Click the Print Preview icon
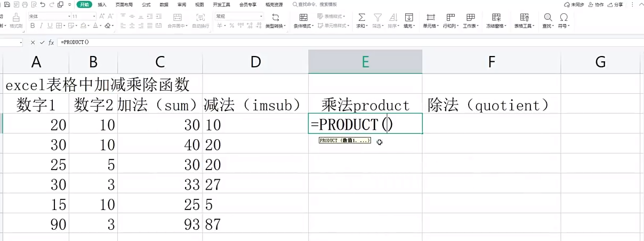The height and width of the screenshot is (241, 644). pos(33,4)
